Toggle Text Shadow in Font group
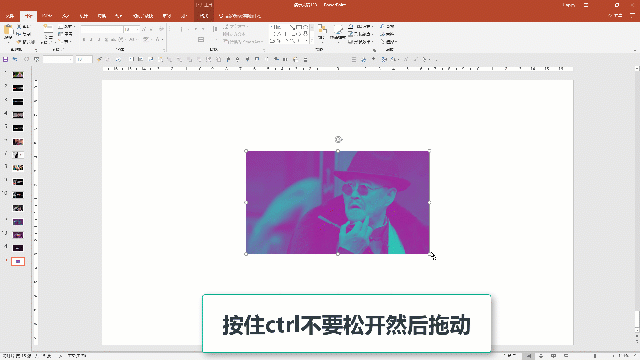 (106, 40)
